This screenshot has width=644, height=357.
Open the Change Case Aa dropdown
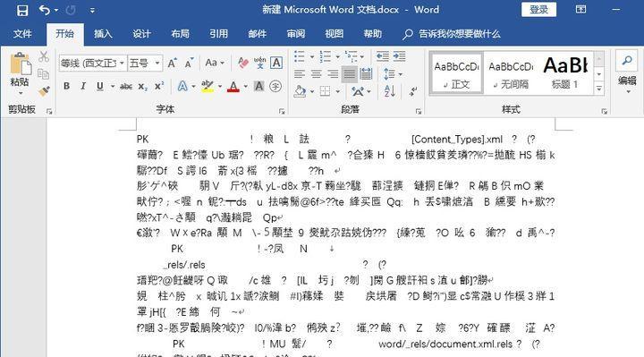point(215,63)
